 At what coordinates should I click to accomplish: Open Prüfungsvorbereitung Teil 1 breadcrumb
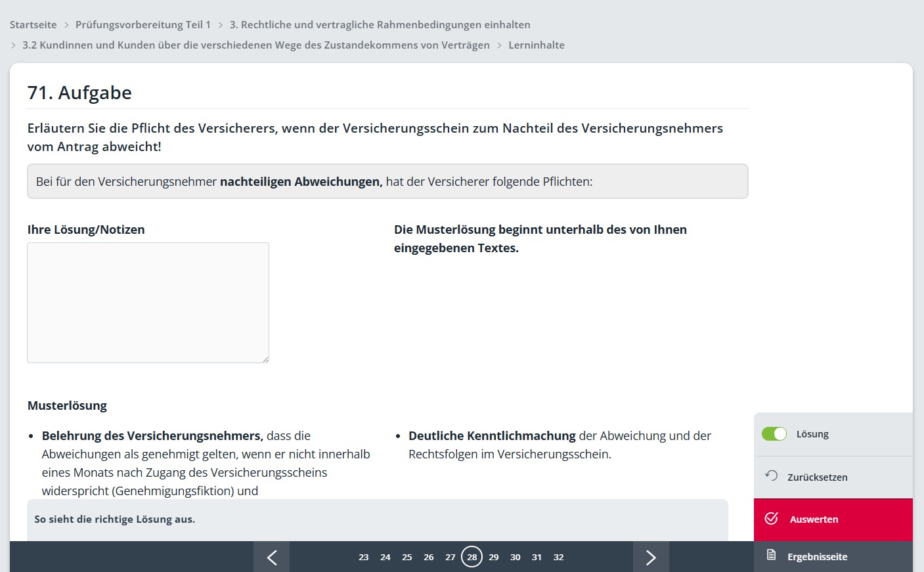(x=143, y=24)
